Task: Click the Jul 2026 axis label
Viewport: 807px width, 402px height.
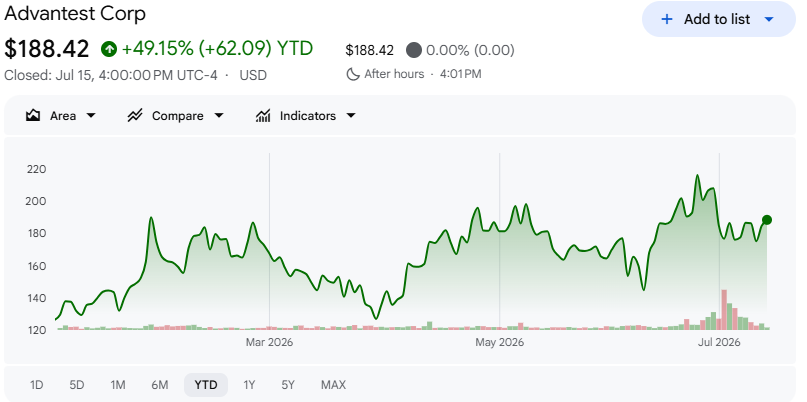Action: (719, 342)
